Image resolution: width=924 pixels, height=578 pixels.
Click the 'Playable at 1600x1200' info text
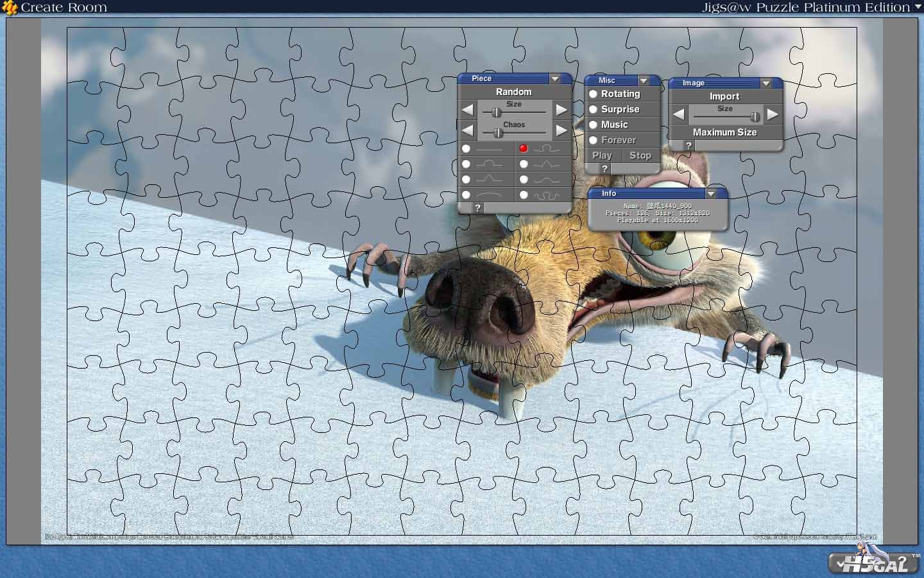658,220
